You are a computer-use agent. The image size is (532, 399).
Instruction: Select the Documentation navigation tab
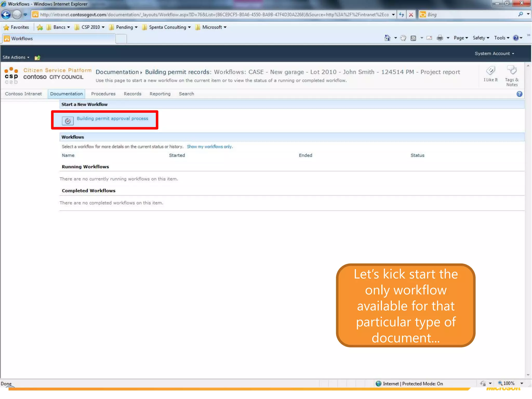tap(66, 94)
